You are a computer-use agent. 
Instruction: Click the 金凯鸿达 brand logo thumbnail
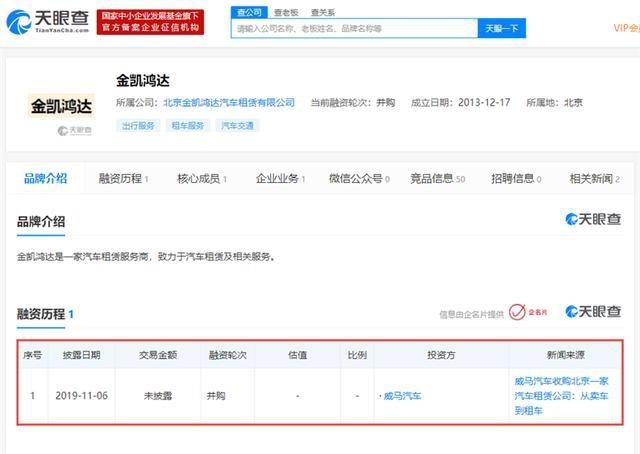click(x=61, y=107)
